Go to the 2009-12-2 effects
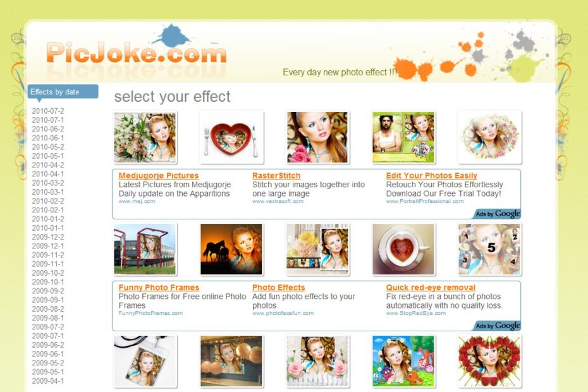Viewport: 588px width, 392px height. tap(48, 237)
